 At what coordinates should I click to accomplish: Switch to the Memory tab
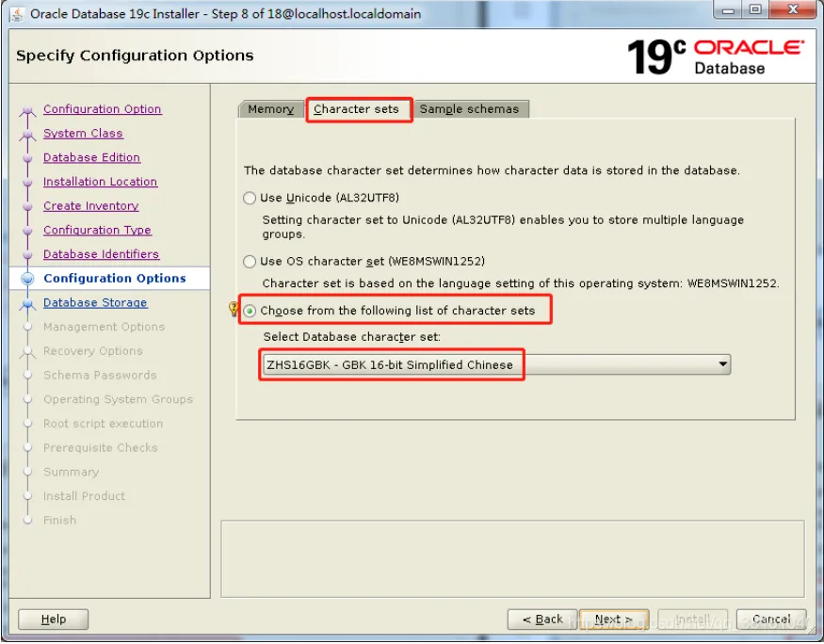pyautogui.click(x=270, y=109)
